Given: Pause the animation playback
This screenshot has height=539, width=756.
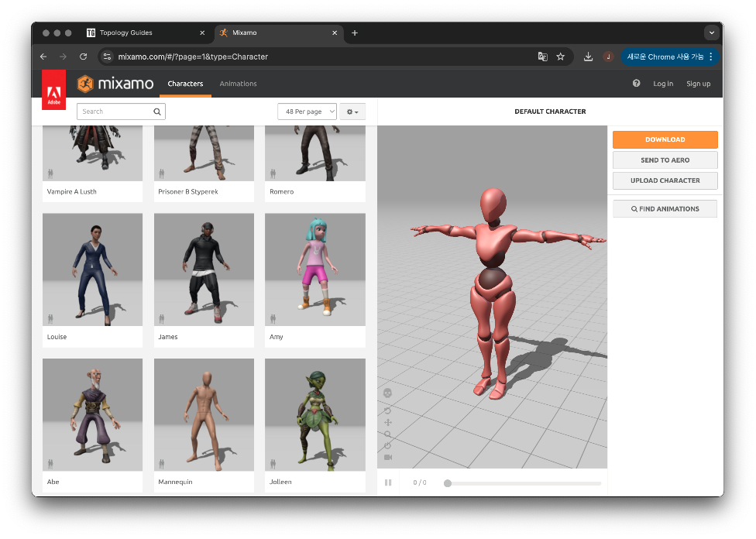Looking at the screenshot, I should pos(388,482).
